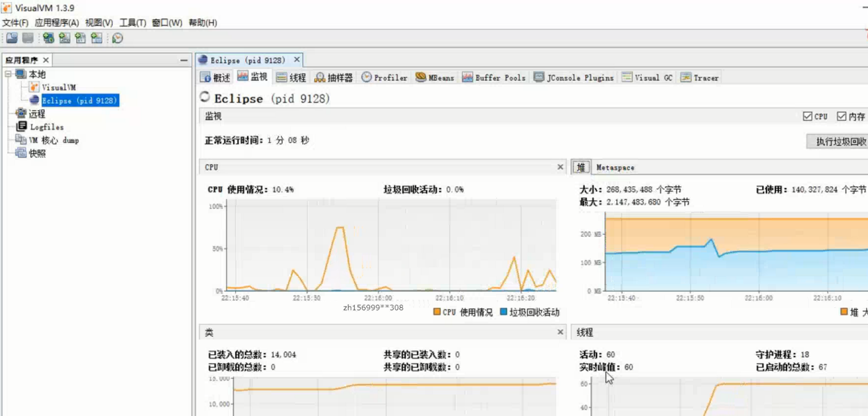This screenshot has width=868, height=416.
Task: Switch to the 抽样器 tab
Action: (334, 77)
